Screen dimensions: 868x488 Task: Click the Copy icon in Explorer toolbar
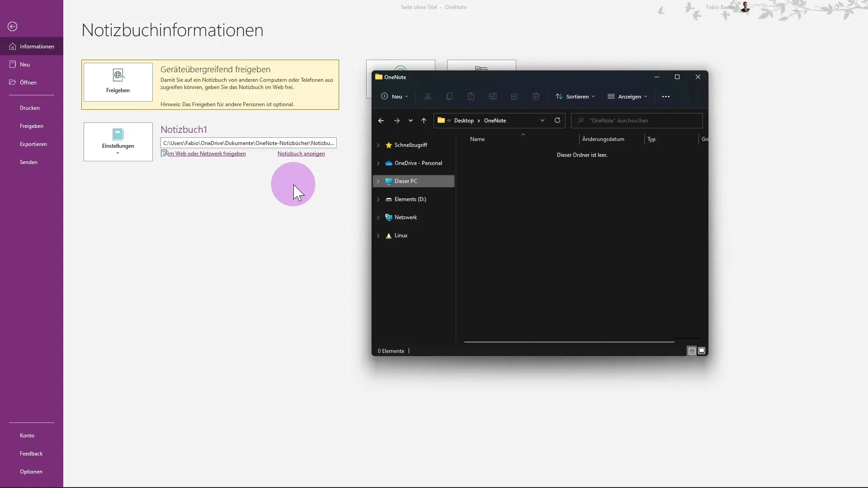point(449,97)
